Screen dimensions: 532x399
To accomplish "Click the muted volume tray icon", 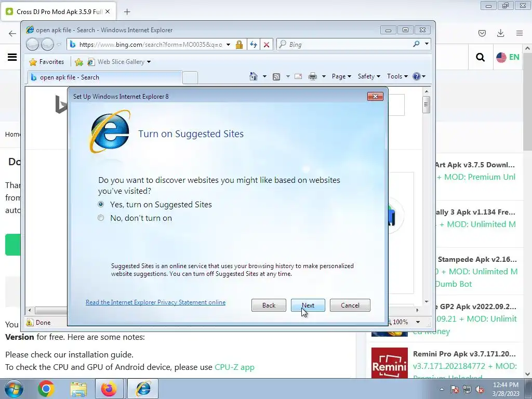I will pyautogui.click(x=480, y=389).
